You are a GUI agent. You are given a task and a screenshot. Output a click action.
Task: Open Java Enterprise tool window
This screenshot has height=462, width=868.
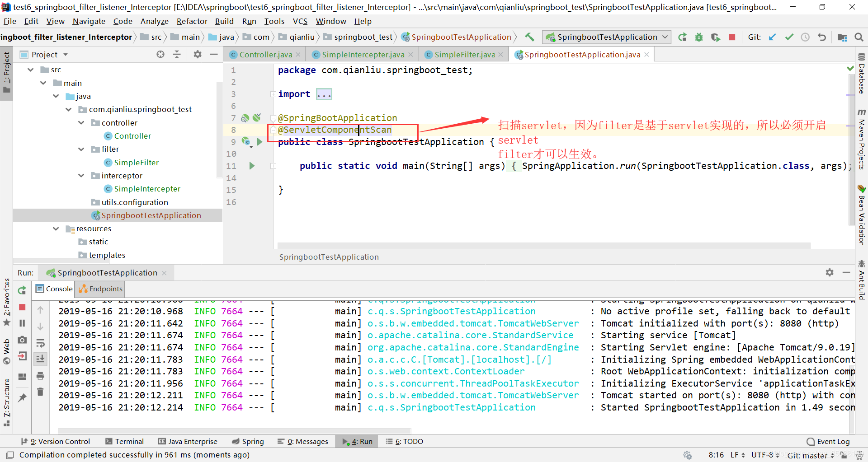[x=187, y=441]
